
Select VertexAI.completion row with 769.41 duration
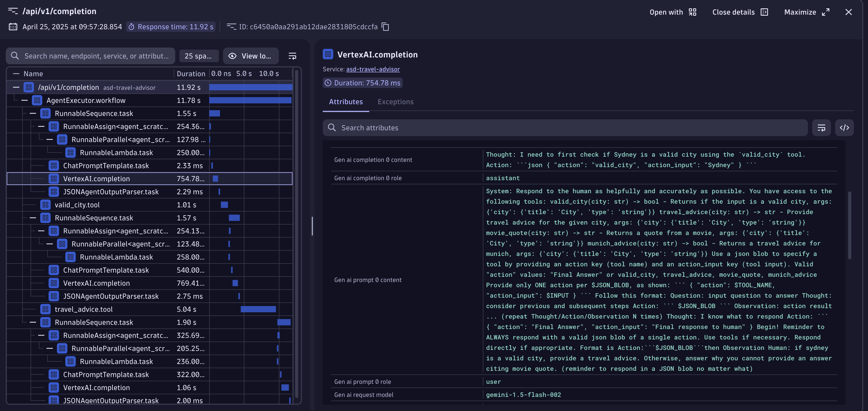[x=149, y=283]
